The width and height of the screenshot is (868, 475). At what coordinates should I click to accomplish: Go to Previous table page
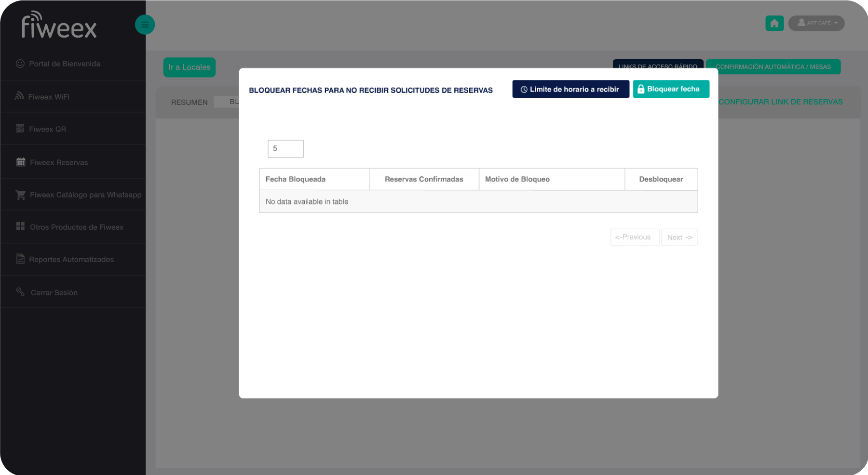(x=634, y=237)
